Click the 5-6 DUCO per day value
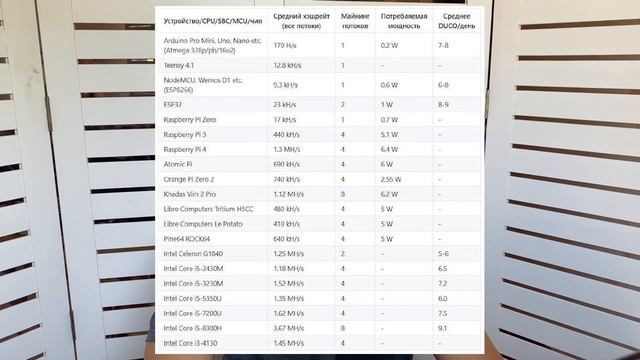640x360 pixels. click(443, 253)
